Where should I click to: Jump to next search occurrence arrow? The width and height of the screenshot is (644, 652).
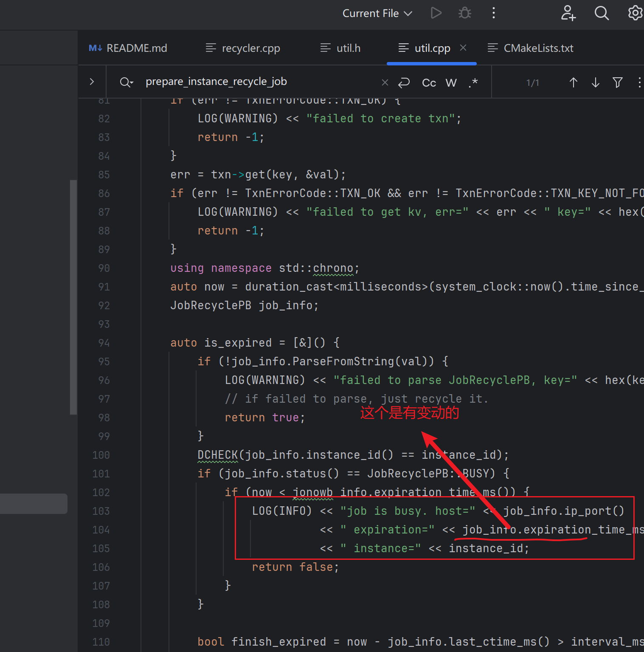point(595,82)
